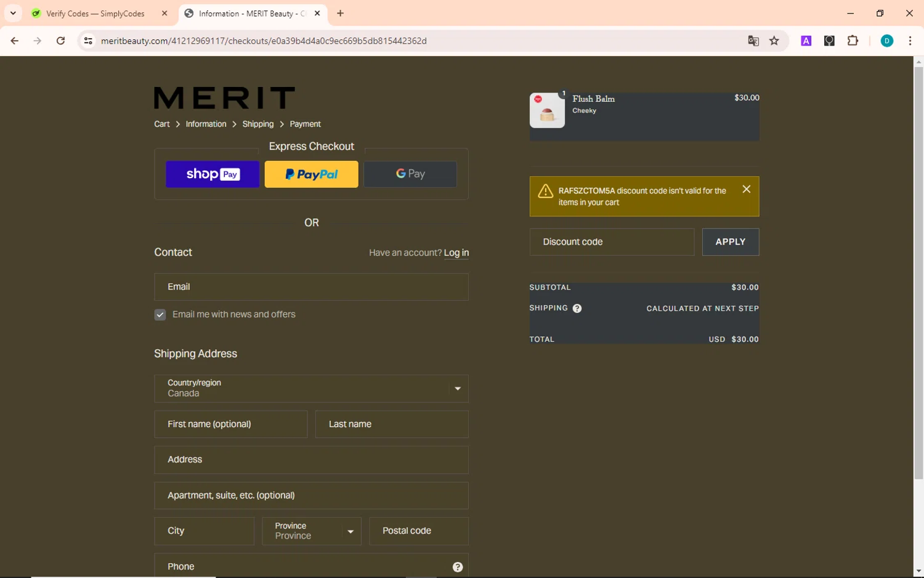Image resolution: width=924 pixels, height=578 pixels.
Task: Check out with Google Pay button
Action: pos(410,174)
